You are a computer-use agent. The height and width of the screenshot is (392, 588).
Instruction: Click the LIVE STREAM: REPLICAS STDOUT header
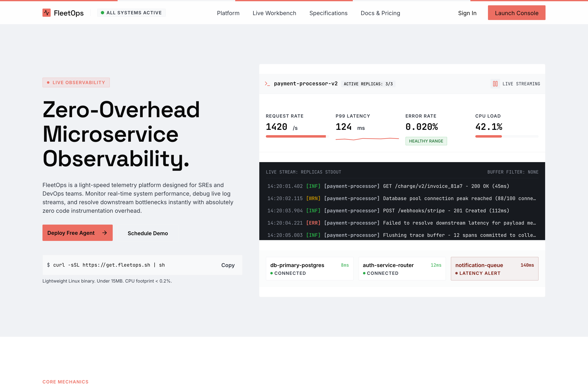pyautogui.click(x=303, y=172)
